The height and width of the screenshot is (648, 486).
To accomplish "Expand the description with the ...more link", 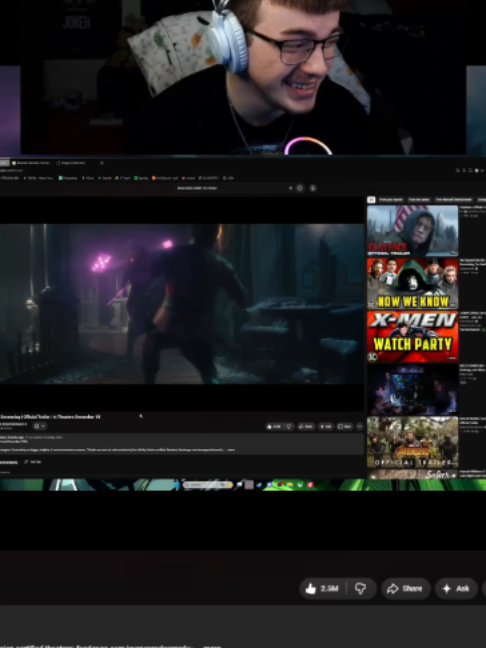I will (231, 450).
